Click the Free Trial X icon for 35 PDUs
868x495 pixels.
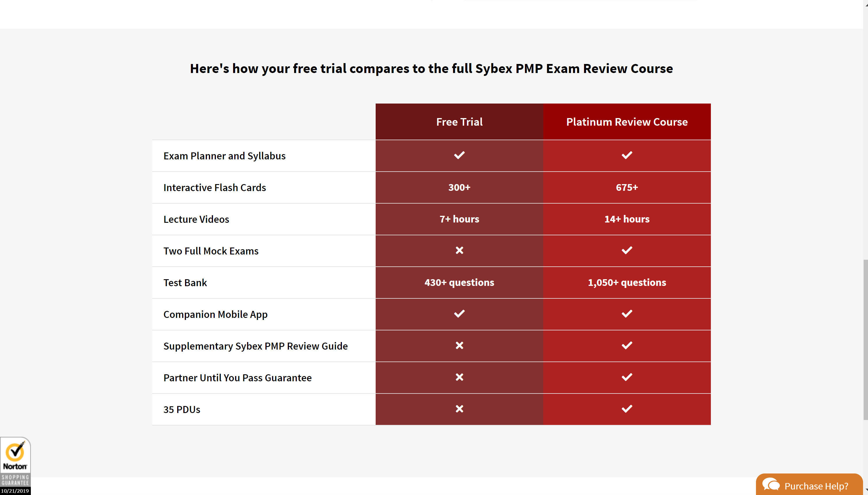click(x=459, y=409)
